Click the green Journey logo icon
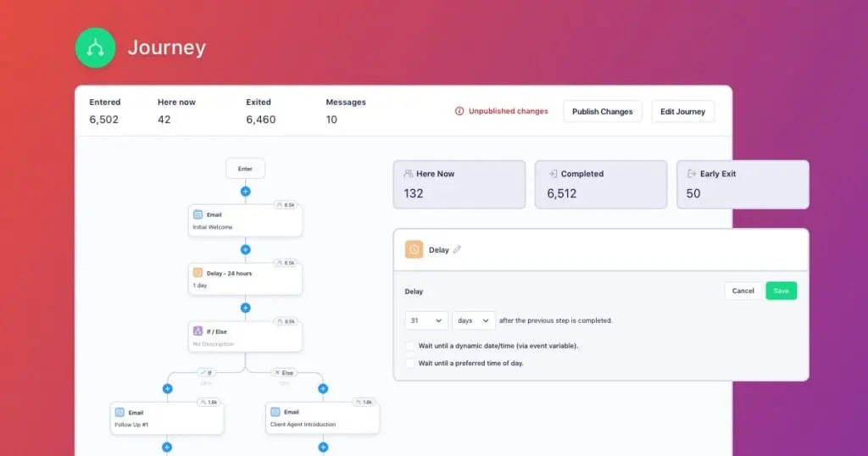The image size is (868, 456). point(95,47)
